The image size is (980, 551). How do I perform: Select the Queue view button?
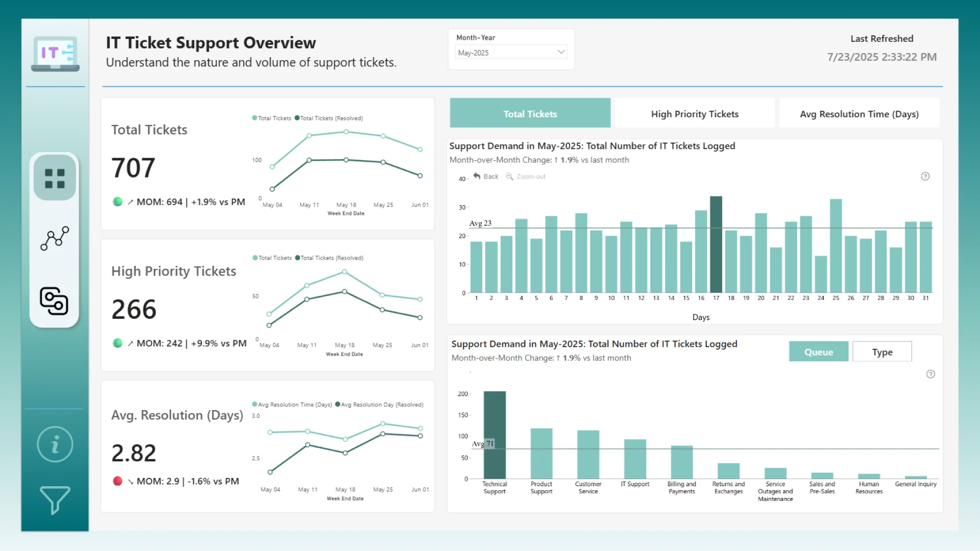(819, 352)
